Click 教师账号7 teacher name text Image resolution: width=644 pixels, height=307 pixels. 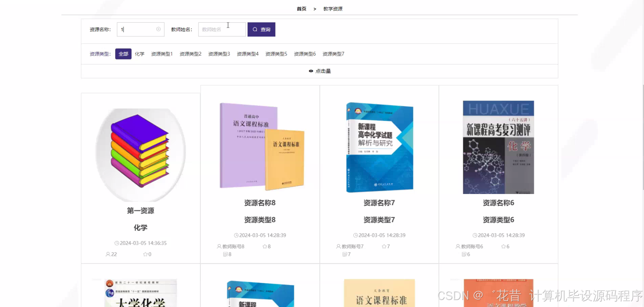click(353, 246)
